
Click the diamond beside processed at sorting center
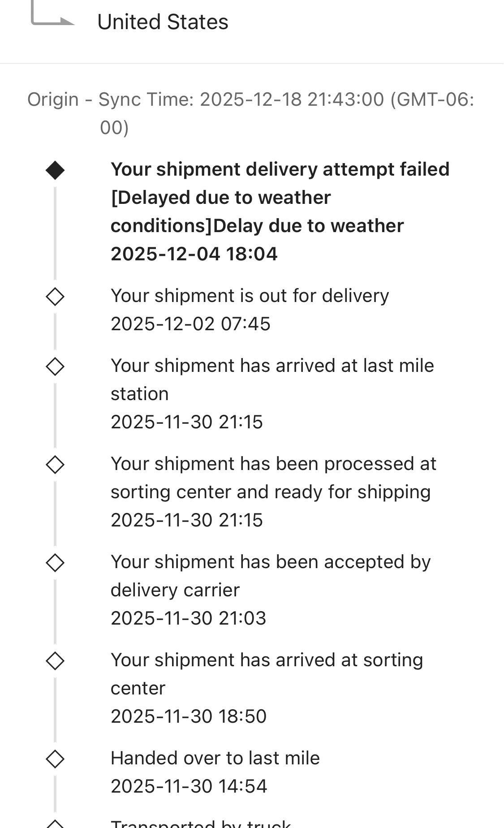coord(55,465)
